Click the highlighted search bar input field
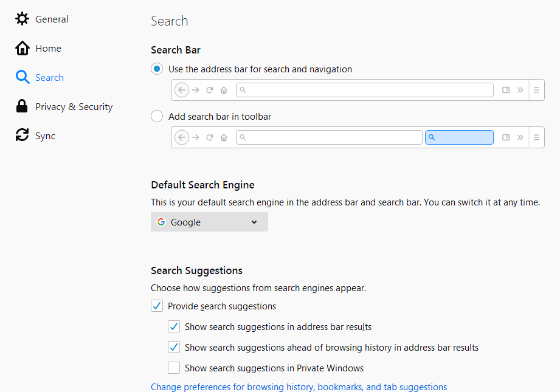This screenshot has width=560, height=392. pos(459,137)
